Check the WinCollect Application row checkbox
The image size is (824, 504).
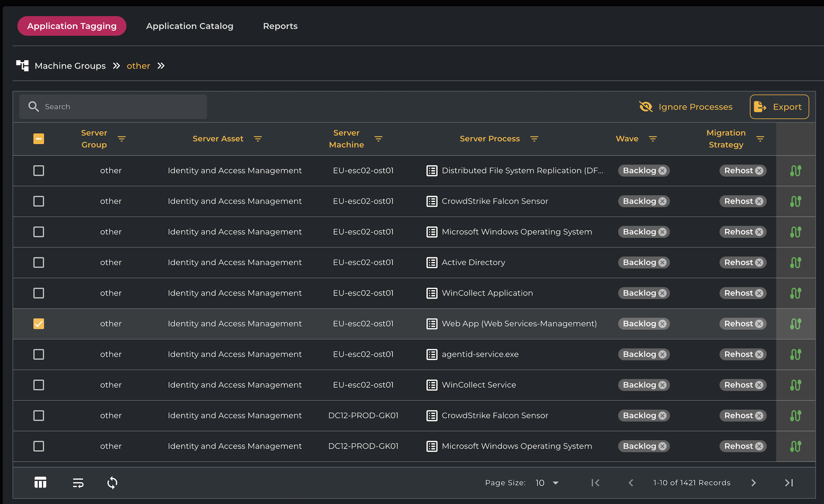tap(39, 293)
